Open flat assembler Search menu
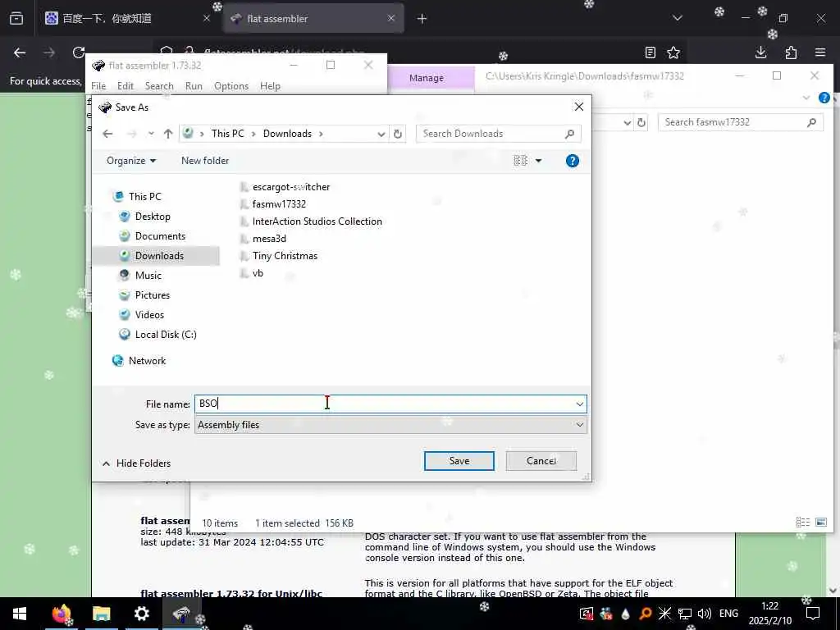840x630 pixels. (x=159, y=86)
